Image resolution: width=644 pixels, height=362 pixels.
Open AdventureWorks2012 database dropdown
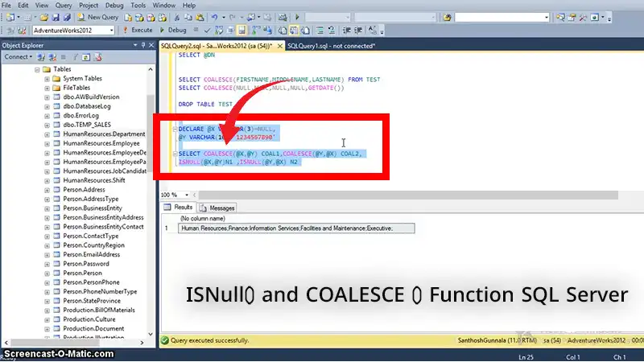pos(111,31)
